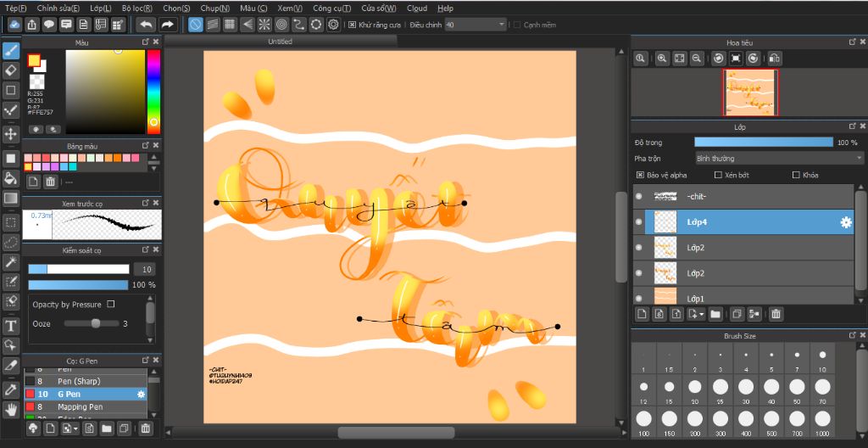
Task: Toggle Khử răng cưa checkbox
Action: pos(352,25)
